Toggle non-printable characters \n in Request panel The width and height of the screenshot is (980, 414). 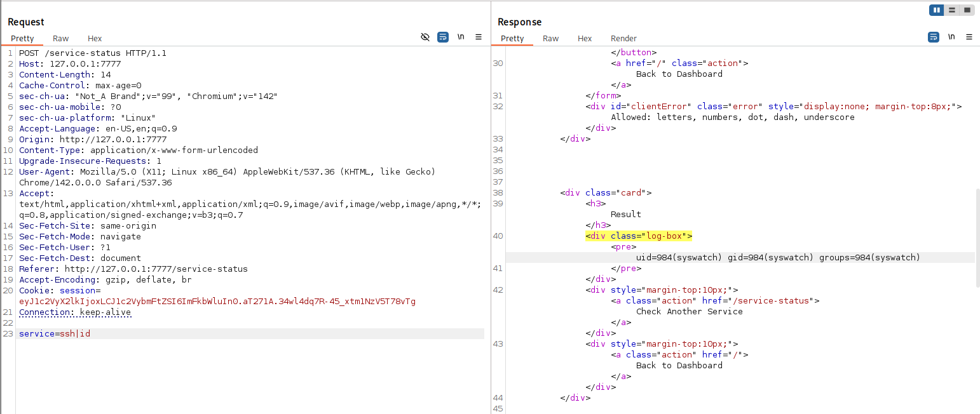point(461,37)
